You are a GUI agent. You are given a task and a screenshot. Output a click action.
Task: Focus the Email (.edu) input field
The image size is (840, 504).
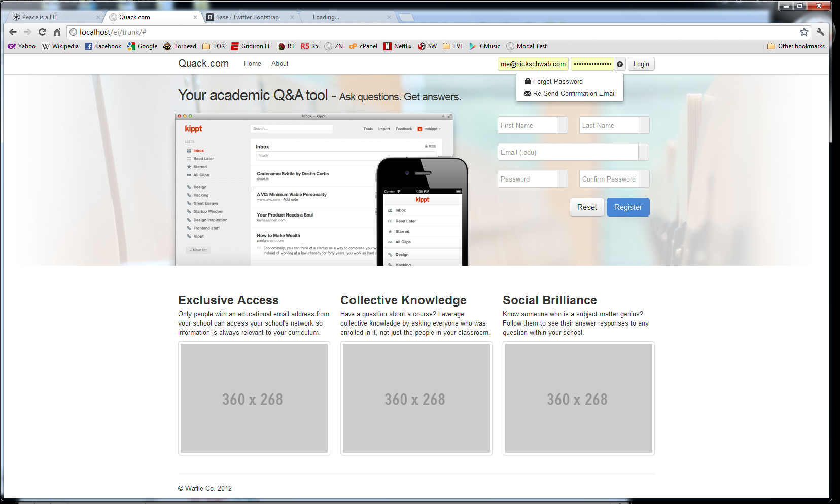click(568, 152)
